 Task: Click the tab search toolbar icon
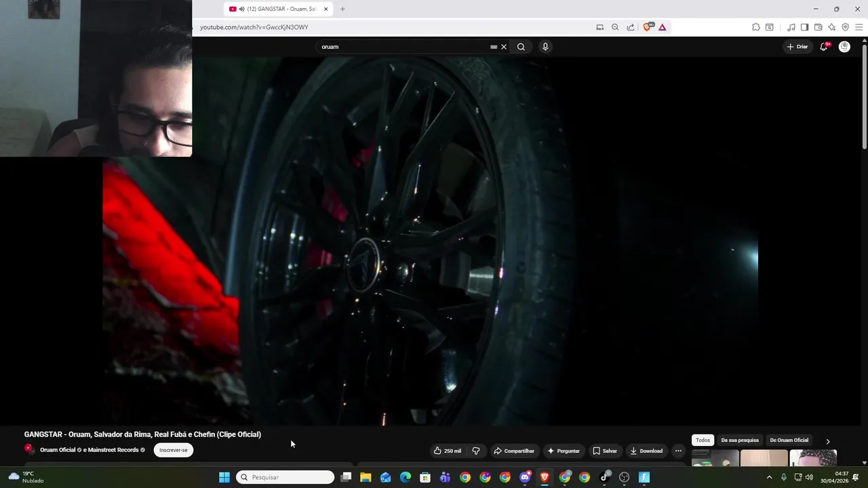tap(770, 27)
